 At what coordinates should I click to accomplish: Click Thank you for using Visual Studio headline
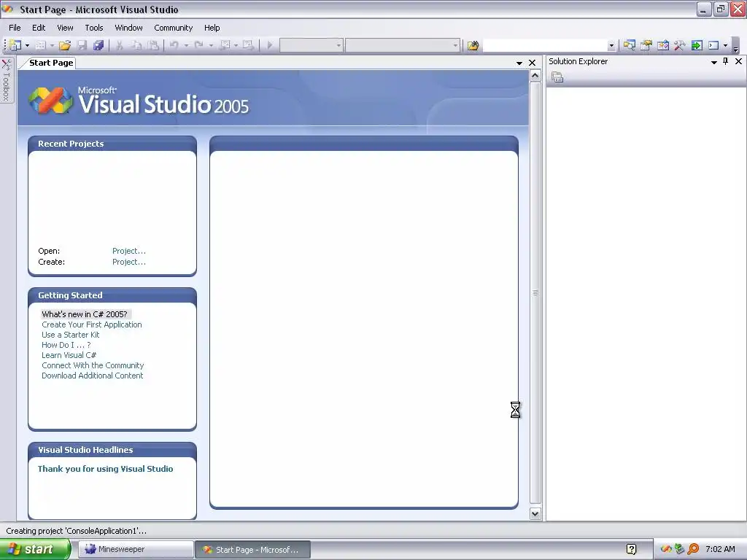coord(105,469)
